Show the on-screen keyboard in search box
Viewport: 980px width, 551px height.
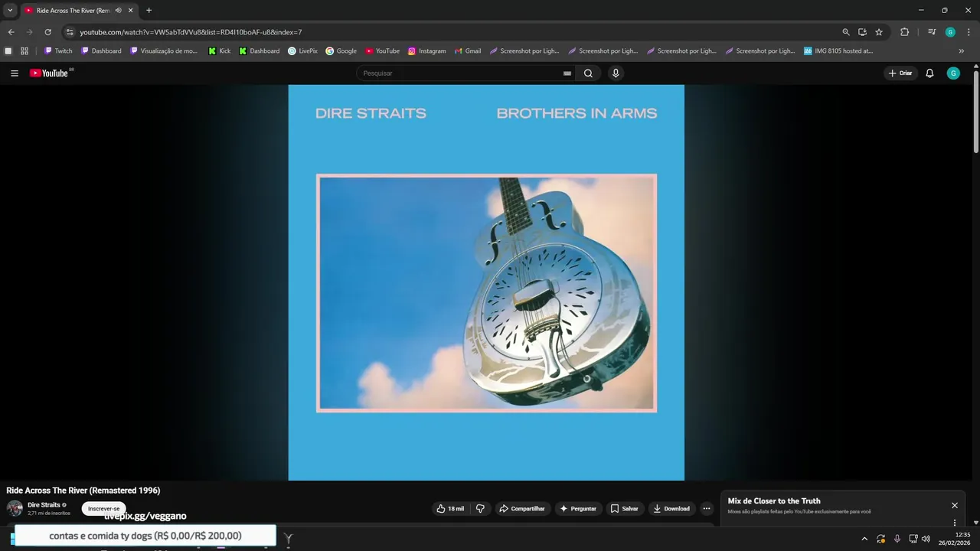pyautogui.click(x=567, y=73)
